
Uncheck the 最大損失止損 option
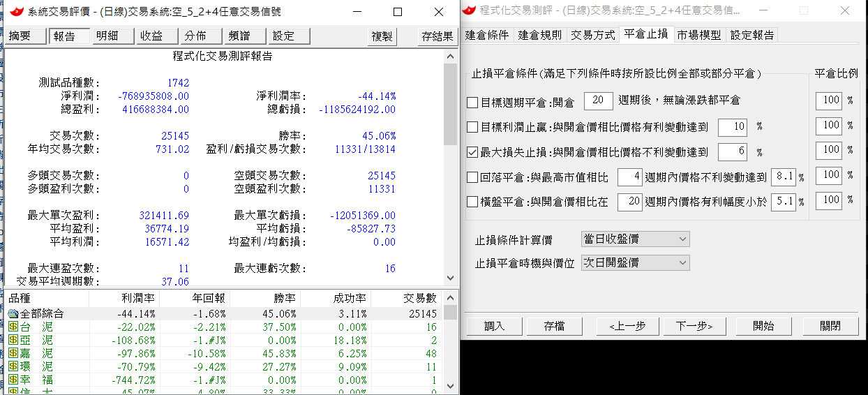coord(472,151)
